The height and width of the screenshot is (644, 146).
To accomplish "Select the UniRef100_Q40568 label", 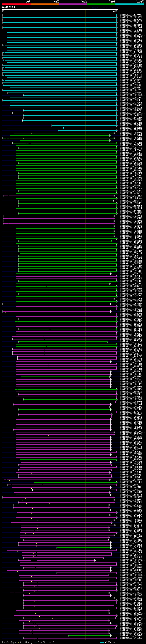I will tap(131, 63).
